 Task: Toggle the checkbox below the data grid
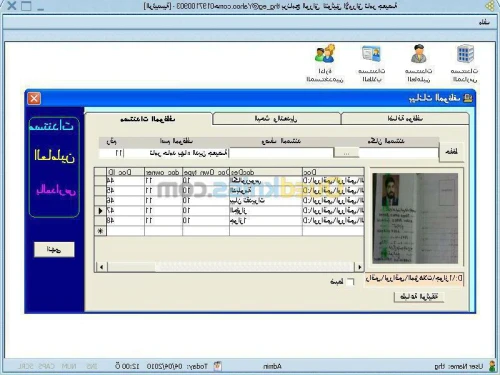[x=350, y=282]
